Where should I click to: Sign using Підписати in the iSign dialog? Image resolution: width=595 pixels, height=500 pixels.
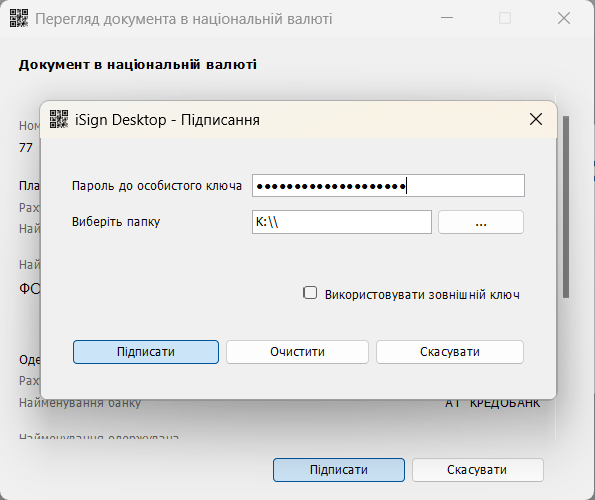pos(146,352)
